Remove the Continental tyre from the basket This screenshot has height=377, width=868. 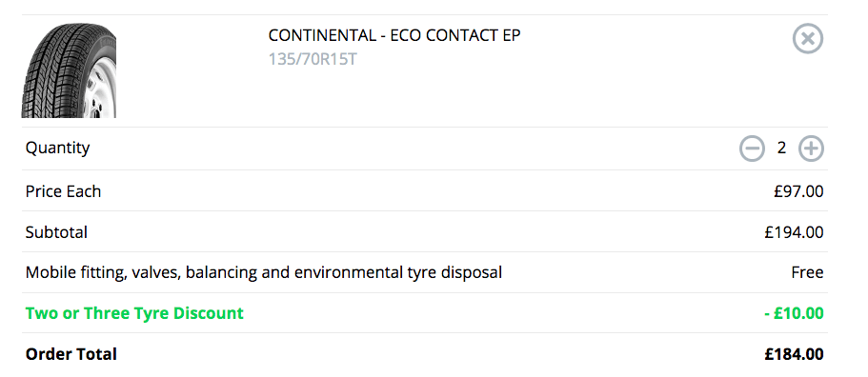coord(808,39)
